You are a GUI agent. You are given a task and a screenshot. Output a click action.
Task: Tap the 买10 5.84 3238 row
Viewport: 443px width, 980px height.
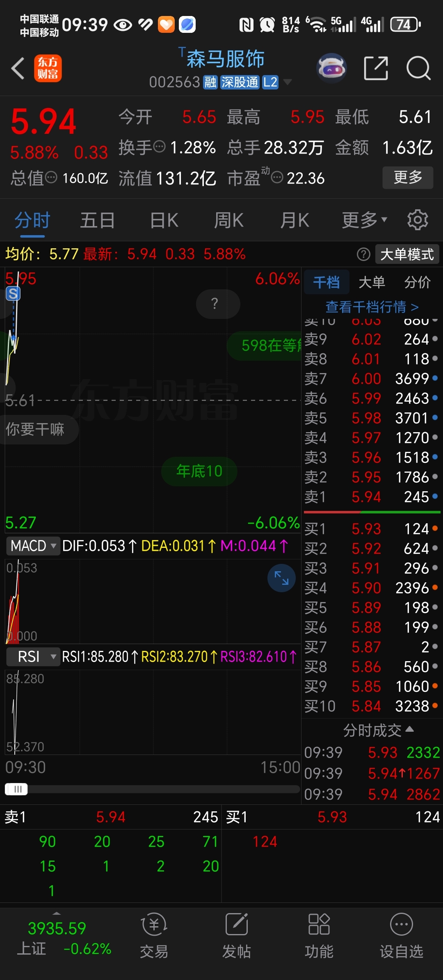(372, 706)
